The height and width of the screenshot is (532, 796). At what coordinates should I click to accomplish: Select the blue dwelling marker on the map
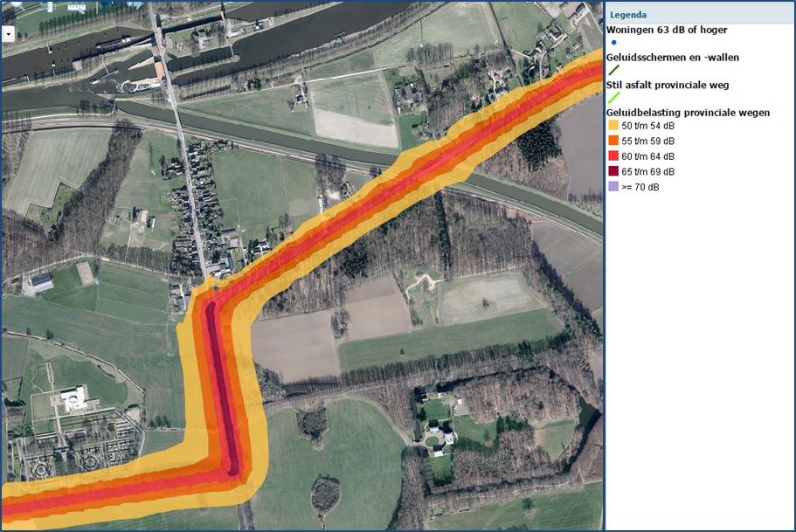pos(217,287)
